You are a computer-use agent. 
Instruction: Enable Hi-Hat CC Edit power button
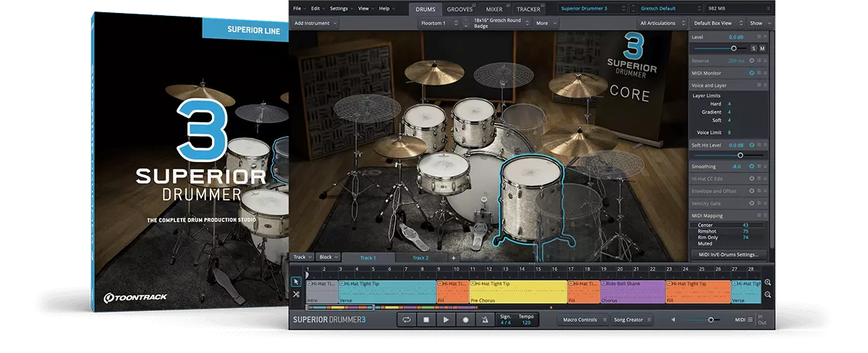tap(752, 178)
